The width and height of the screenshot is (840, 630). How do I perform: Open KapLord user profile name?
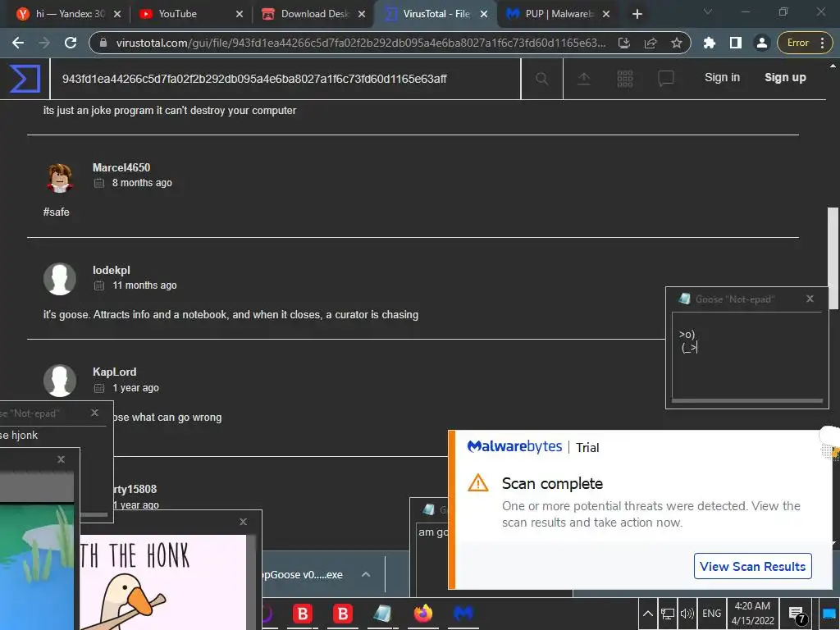[114, 372]
